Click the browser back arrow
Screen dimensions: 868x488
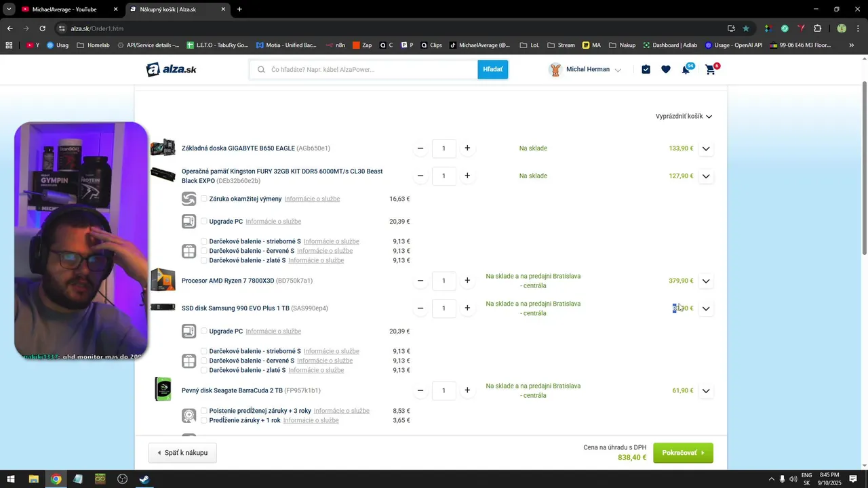pyautogui.click(x=9, y=28)
